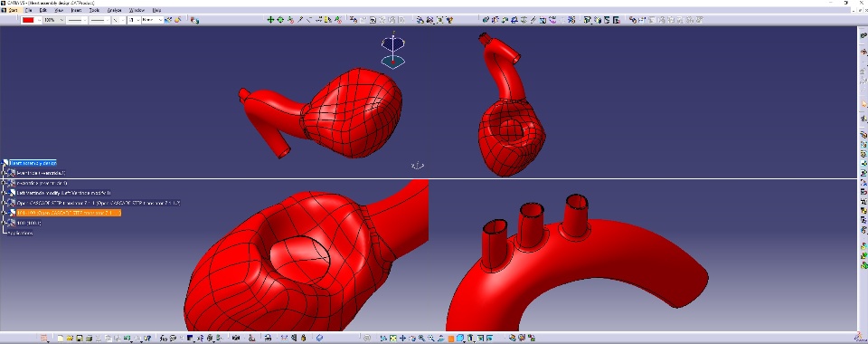Click the Redo arrow icon

(x=137, y=339)
